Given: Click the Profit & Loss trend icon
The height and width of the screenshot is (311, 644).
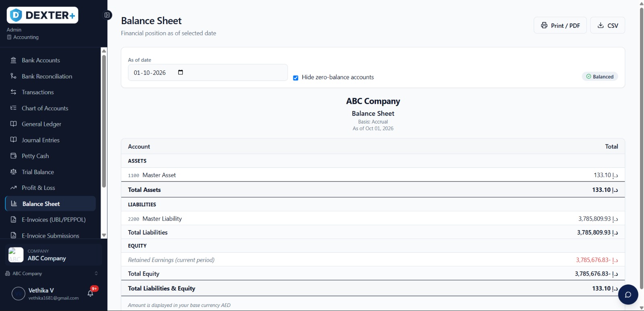Looking at the screenshot, I should pyautogui.click(x=14, y=187).
